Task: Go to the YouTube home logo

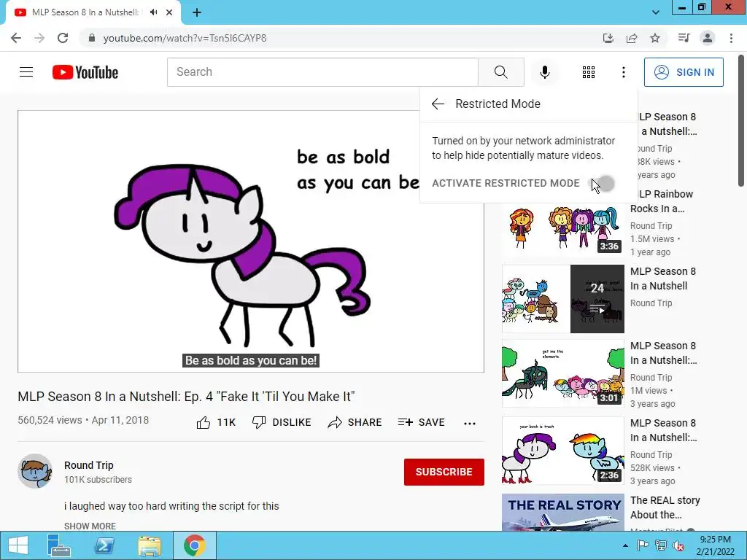Action: point(85,72)
